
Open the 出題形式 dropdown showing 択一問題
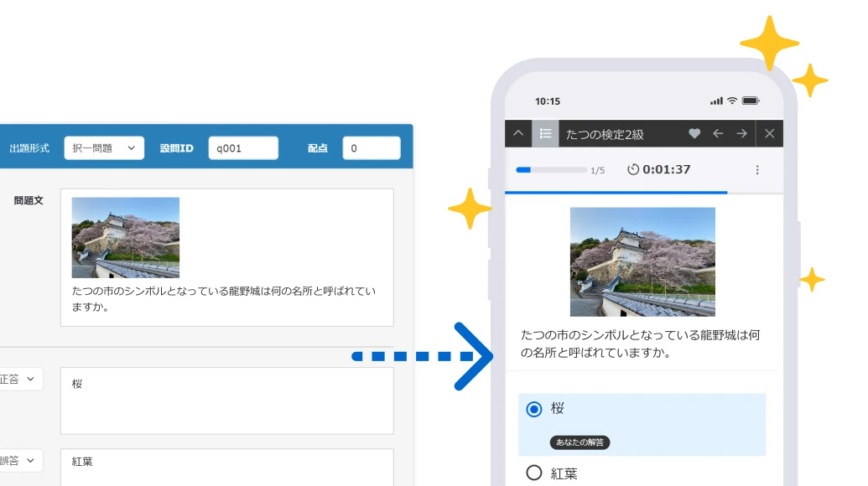click(x=104, y=148)
